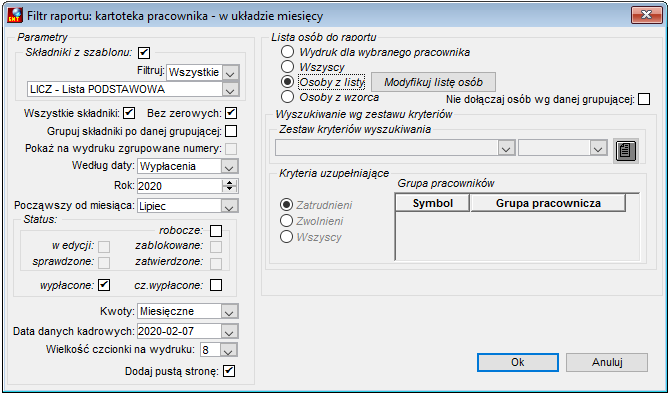Enable Grupuj składniki po danej grupującej
Image resolution: width=669 pixels, height=394 pixels.
pyautogui.click(x=231, y=131)
